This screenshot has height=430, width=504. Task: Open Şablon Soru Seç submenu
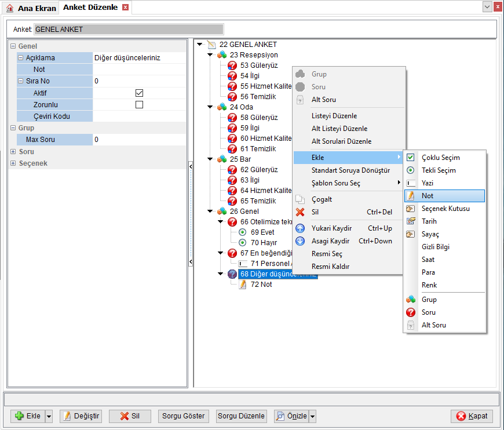pos(348,183)
